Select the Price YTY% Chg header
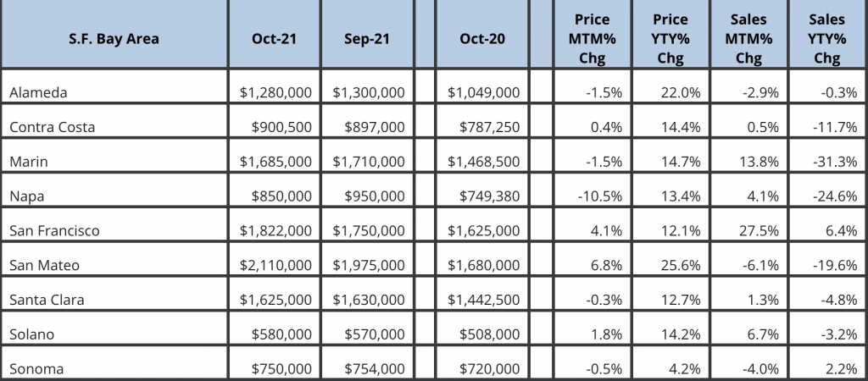868x381 pixels. [x=670, y=39]
